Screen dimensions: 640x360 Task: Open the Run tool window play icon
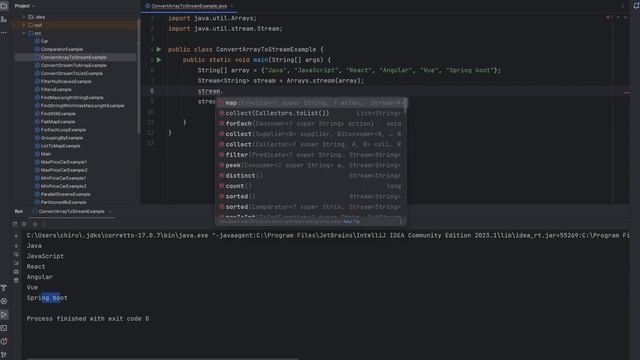pyautogui.click(x=4, y=315)
